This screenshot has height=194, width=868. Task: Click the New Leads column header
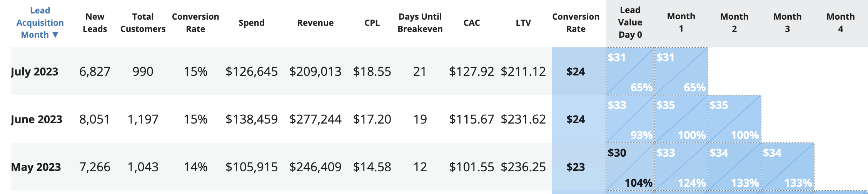(95, 23)
